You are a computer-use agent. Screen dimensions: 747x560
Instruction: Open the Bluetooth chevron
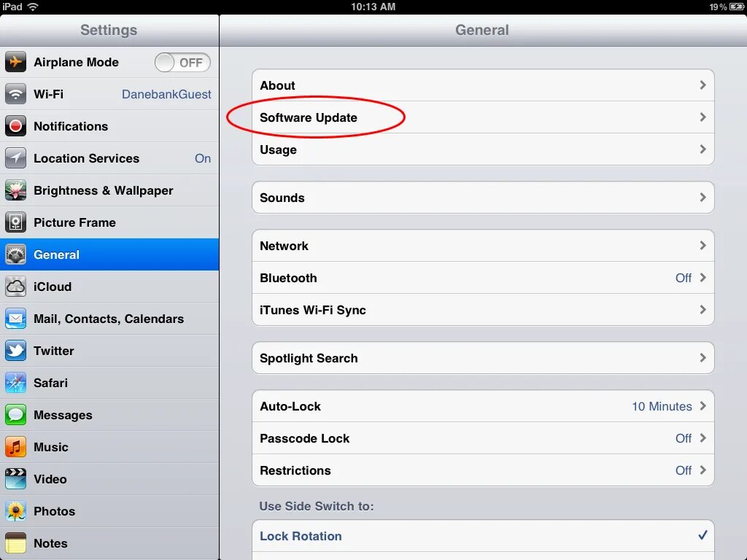703,278
